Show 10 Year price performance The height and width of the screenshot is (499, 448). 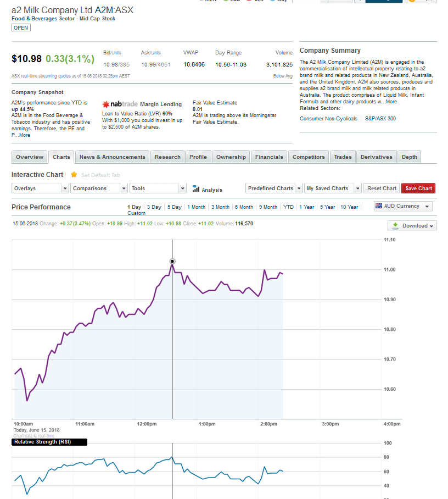[x=349, y=207]
